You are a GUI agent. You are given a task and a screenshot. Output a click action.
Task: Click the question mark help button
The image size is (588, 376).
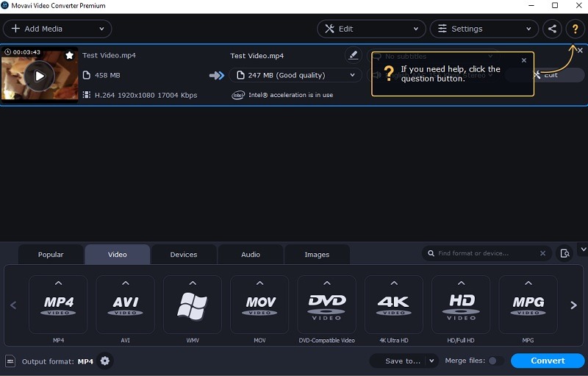[575, 29]
